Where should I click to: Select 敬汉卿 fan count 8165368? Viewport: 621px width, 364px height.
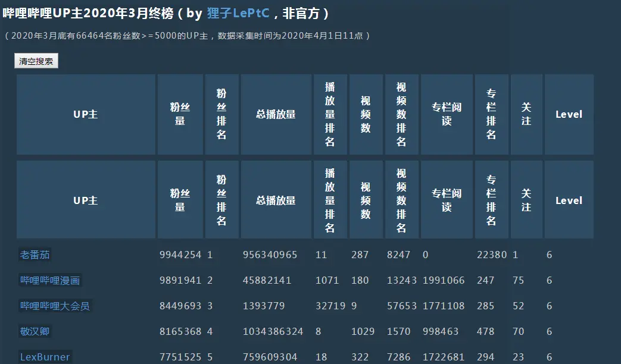click(x=180, y=331)
